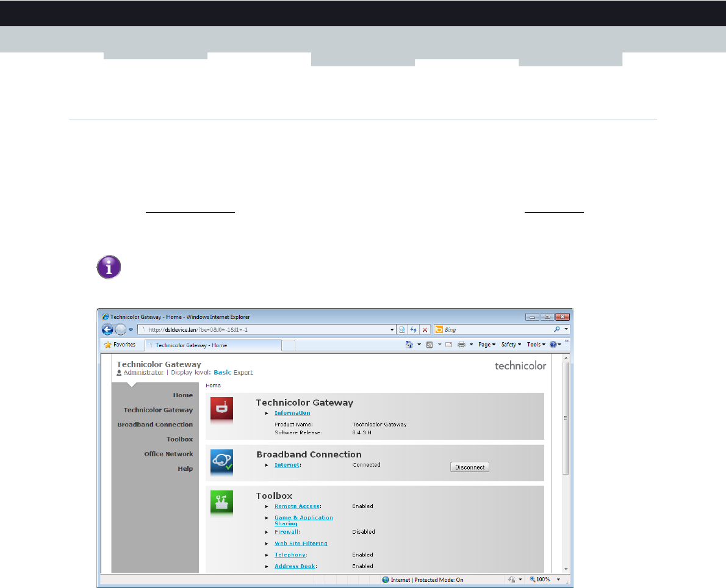Click the Refresh page icon
This screenshot has width=726, height=588.
click(x=413, y=329)
